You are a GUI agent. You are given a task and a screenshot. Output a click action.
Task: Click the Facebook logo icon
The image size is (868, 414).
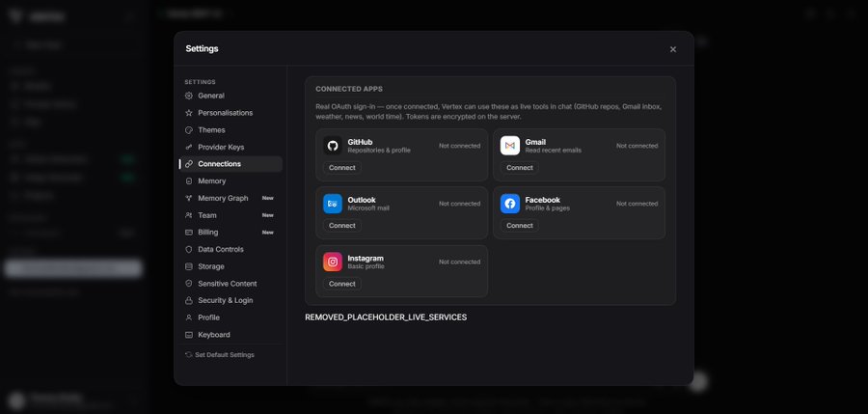(510, 204)
